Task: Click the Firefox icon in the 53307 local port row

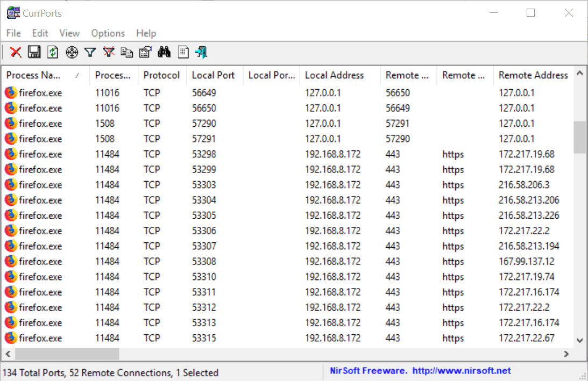Action: [x=11, y=246]
